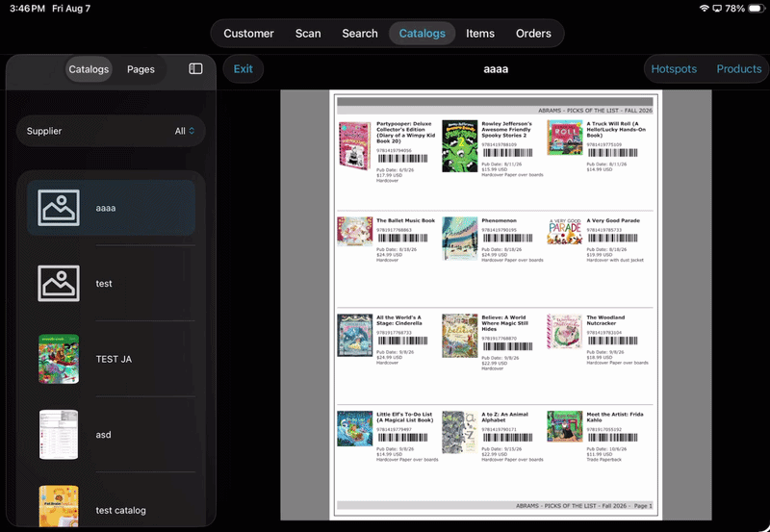Tap the Little Elf's To-Do List cover
This screenshot has width=770, height=532.
point(354,428)
